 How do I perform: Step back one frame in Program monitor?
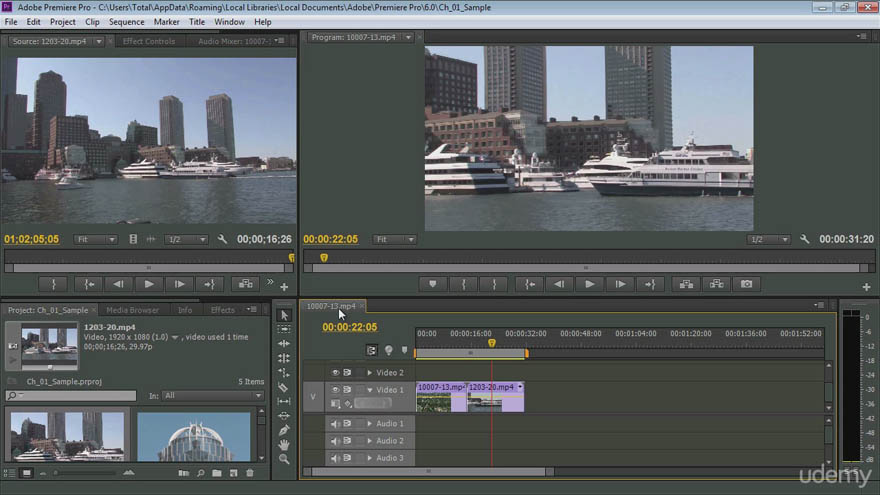[x=559, y=284]
